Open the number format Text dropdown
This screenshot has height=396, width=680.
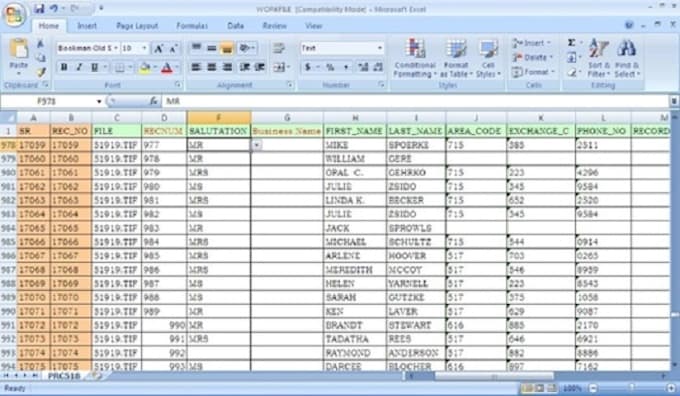(380, 48)
